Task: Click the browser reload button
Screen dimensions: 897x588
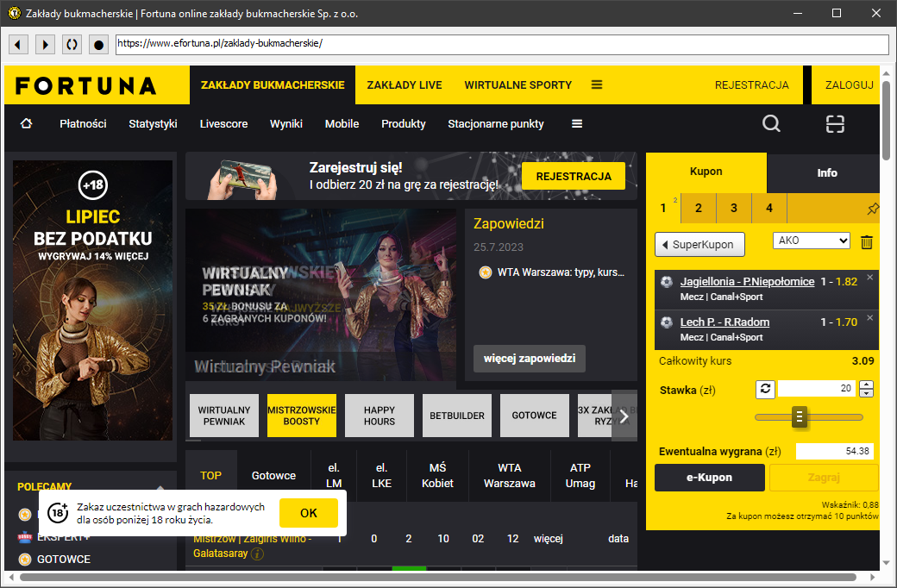Action: 72,44
